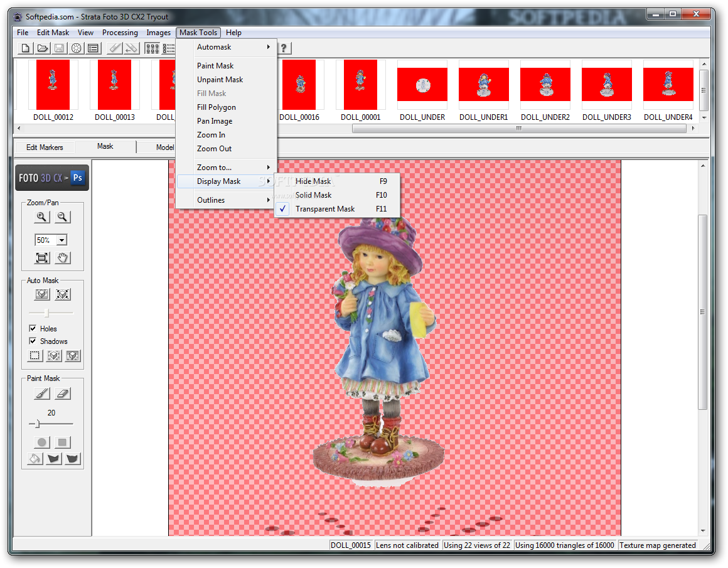Choose Fill Polygon in the menu
The image size is (728, 568).
pos(227,107)
